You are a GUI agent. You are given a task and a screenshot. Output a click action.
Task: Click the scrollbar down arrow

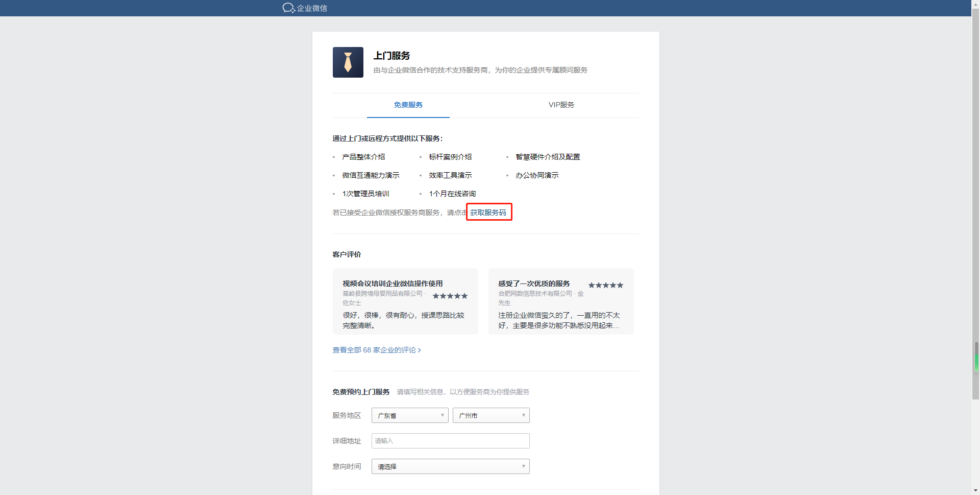coord(976,490)
